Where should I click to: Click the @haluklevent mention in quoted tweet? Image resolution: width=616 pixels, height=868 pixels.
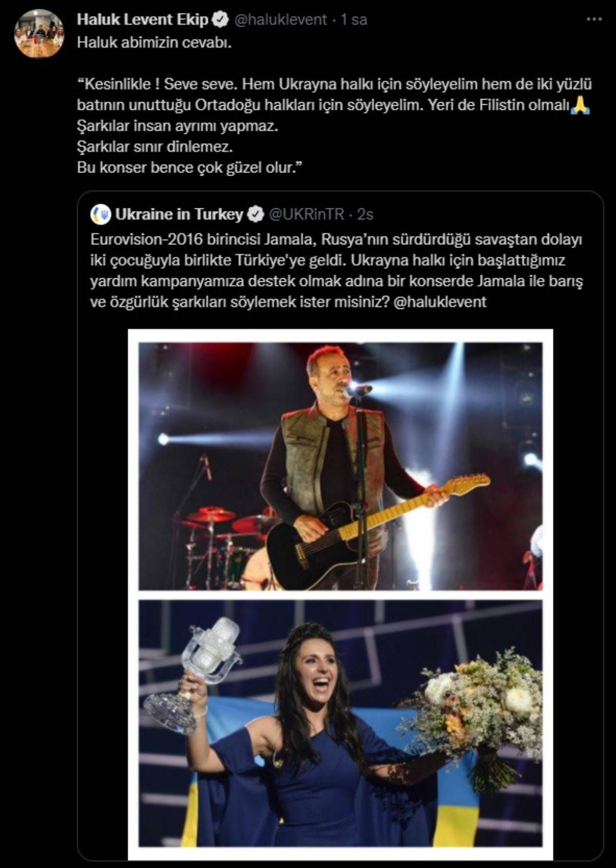(439, 301)
